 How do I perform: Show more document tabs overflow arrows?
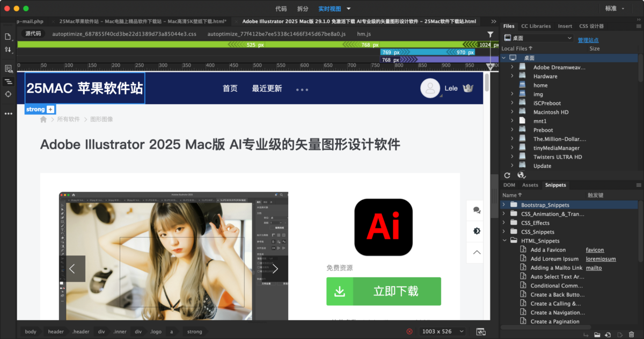494,21
